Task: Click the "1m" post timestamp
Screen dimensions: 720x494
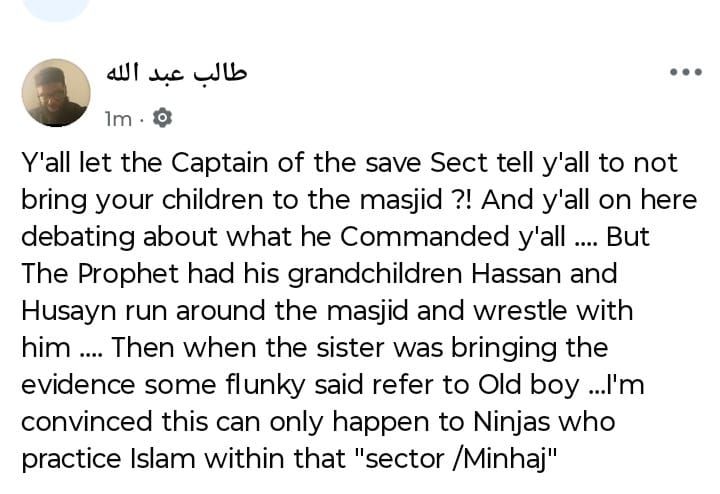Action: [x=117, y=119]
